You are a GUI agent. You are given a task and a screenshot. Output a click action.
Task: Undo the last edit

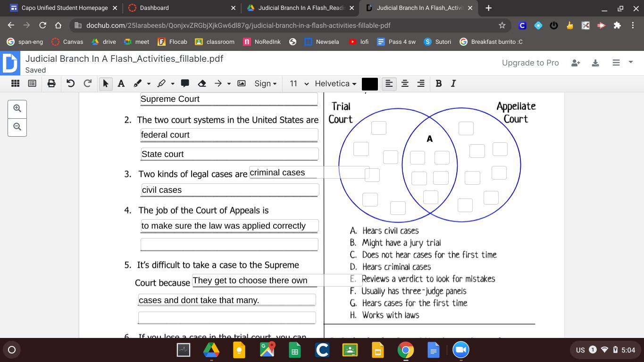[70, 83]
